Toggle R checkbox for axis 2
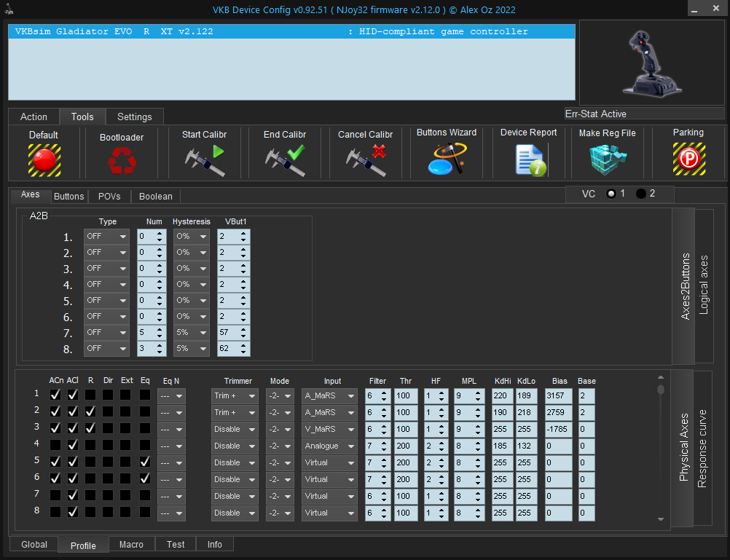The width and height of the screenshot is (730, 560). 90,412
